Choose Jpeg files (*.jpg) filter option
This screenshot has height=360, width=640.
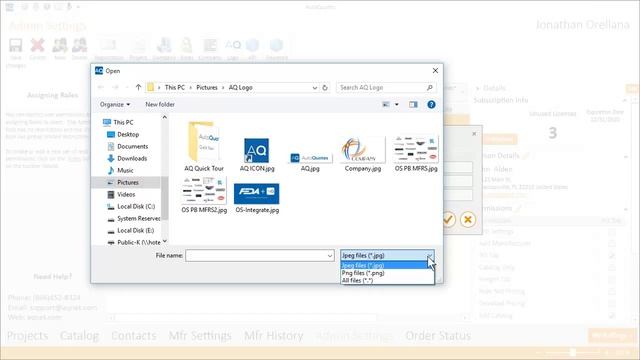click(x=387, y=265)
